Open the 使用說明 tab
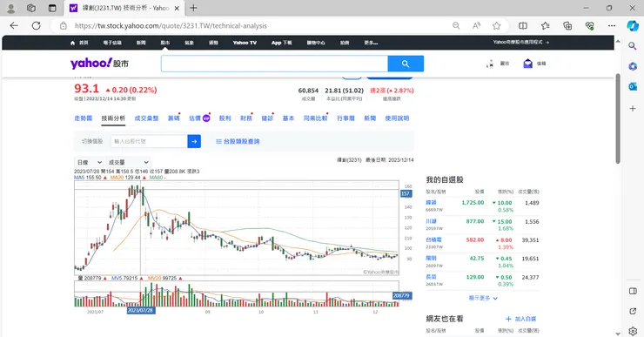Viewport: 644px width, 337px height. [397, 118]
